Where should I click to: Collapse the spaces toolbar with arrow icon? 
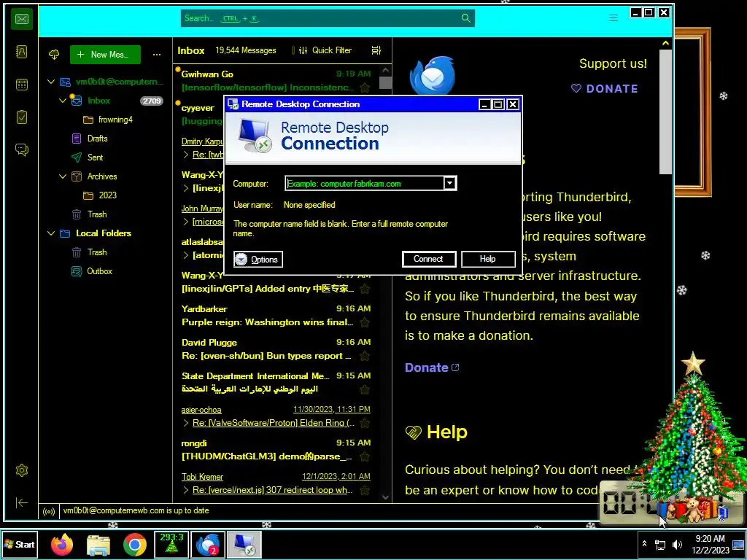coord(21,503)
